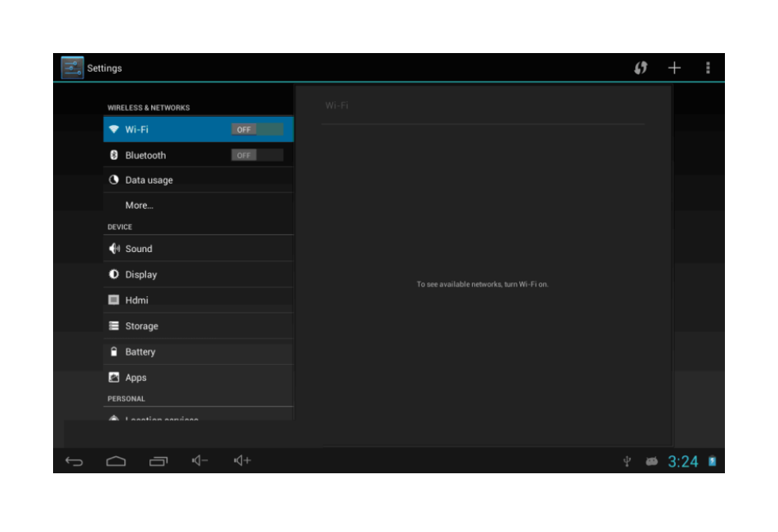The image size is (778, 532).
Task: Open the Recent apps button
Action: (158, 461)
